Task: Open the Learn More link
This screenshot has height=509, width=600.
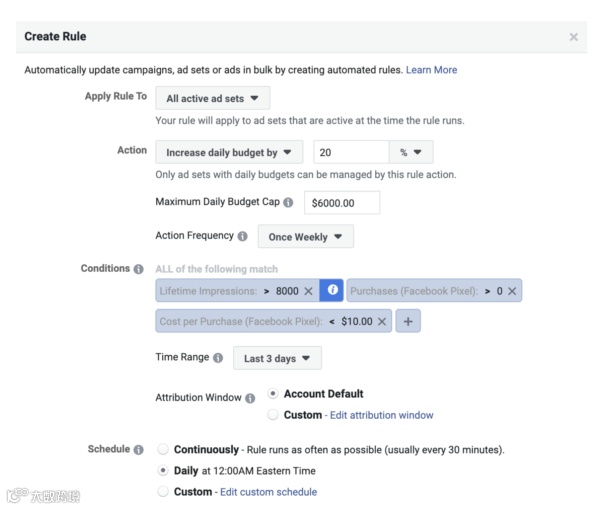Action: point(431,70)
